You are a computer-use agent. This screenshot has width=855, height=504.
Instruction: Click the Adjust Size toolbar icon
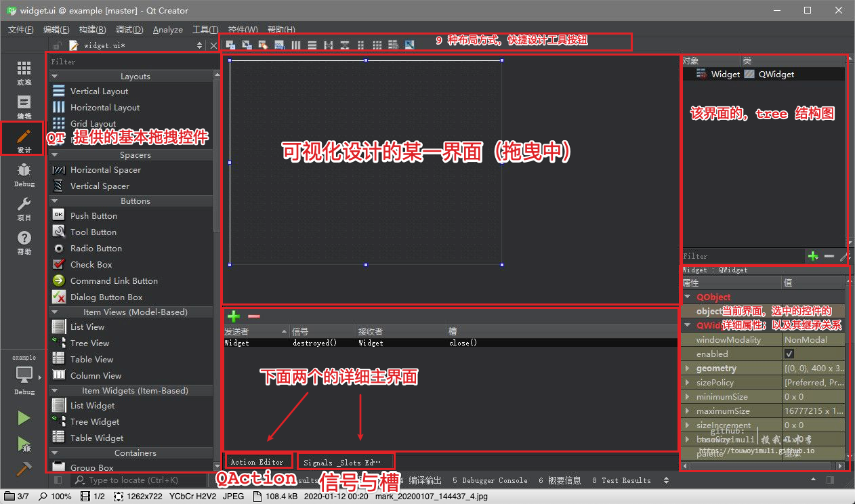[x=410, y=45]
